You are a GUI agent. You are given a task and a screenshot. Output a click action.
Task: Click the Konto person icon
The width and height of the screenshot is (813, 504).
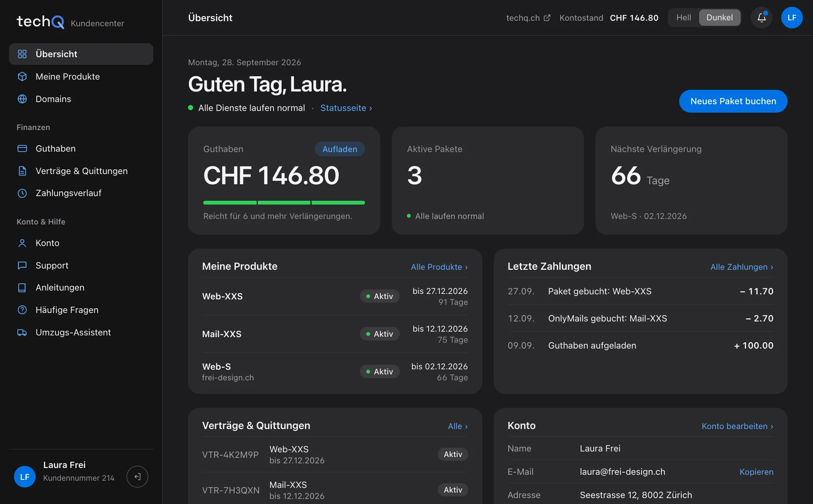[22, 243]
